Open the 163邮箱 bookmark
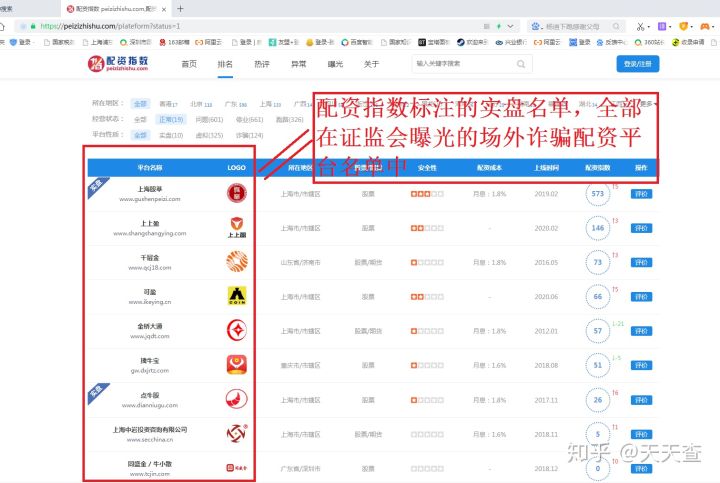 pos(174,42)
